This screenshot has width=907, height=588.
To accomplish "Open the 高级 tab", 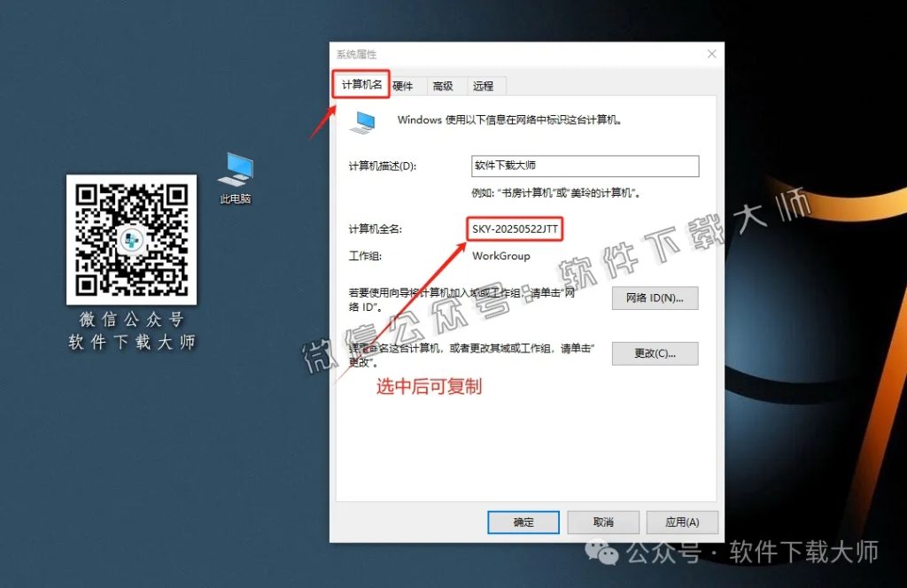I will 444,85.
